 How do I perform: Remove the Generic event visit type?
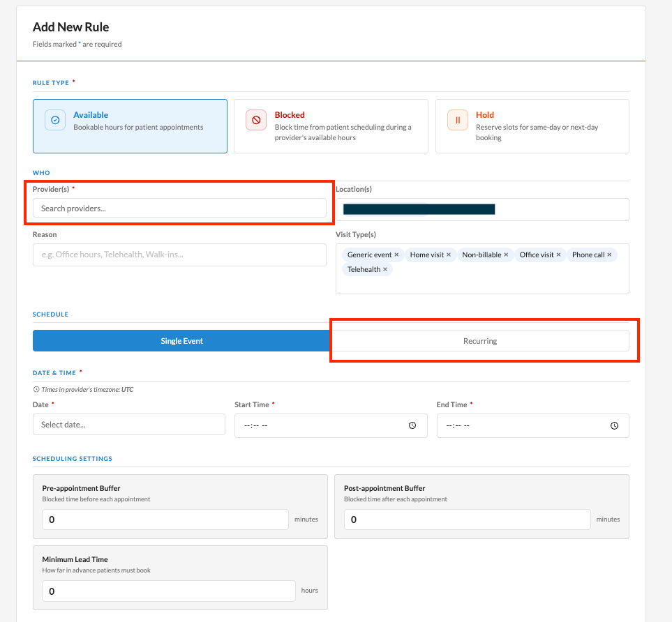tap(396, 255)
